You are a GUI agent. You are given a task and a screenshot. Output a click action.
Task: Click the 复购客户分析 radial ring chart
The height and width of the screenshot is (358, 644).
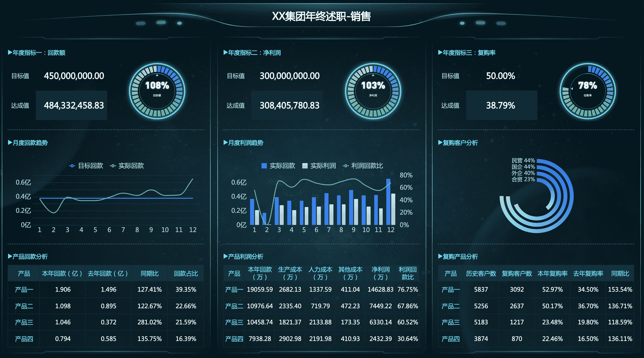[x=536, y=196]
